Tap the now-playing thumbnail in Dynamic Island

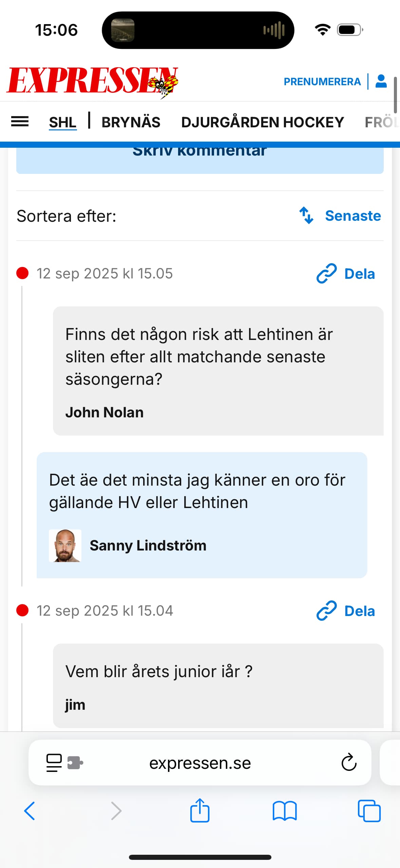[123, 30]
